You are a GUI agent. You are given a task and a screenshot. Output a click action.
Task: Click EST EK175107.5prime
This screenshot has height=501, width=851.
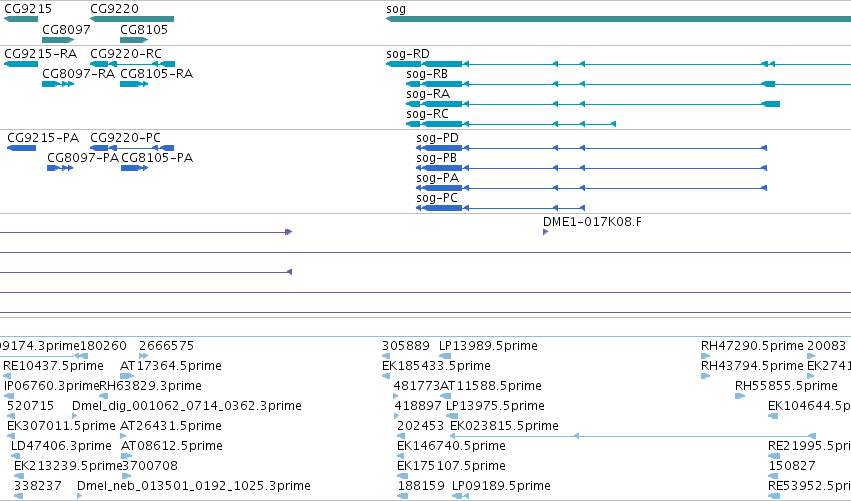click(452, 466)
